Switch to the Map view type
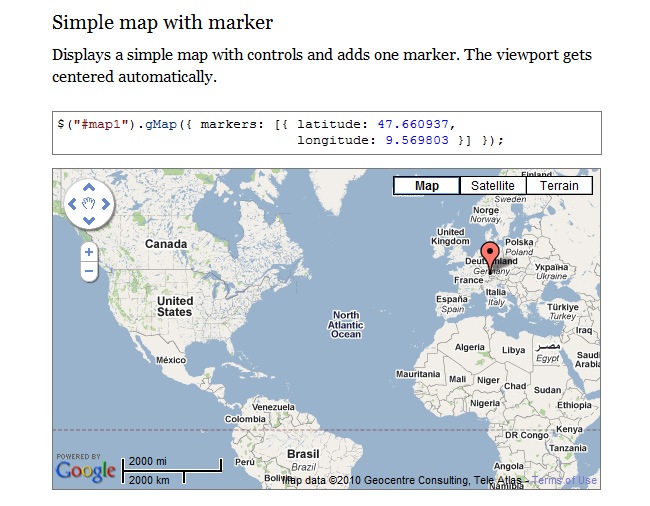This screenshot has height=506, width=650. click(426, 186)
